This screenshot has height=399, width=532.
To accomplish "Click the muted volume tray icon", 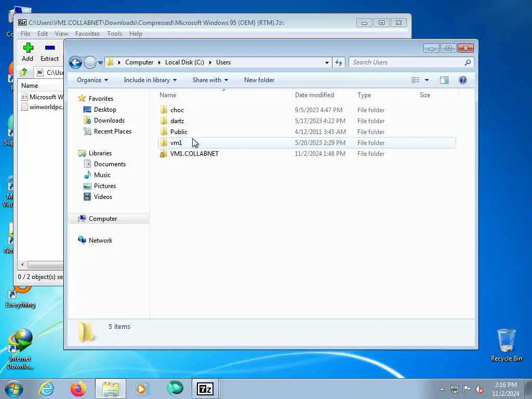I will (x=480, y=390).
